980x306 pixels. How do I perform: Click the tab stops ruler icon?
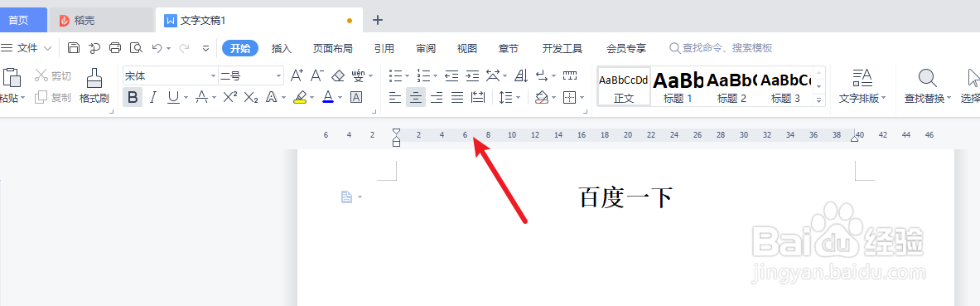pos(569,75)
